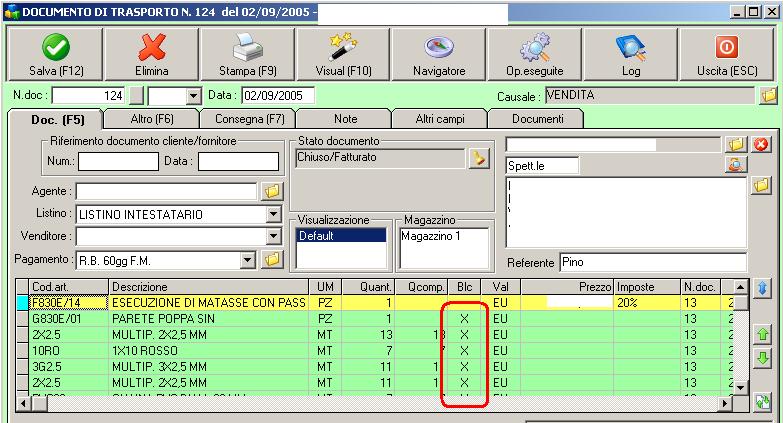Select Default in Visualizzazione list
Image resolution: width=783 pixels, height=423 pixels.
coord(341,236)
